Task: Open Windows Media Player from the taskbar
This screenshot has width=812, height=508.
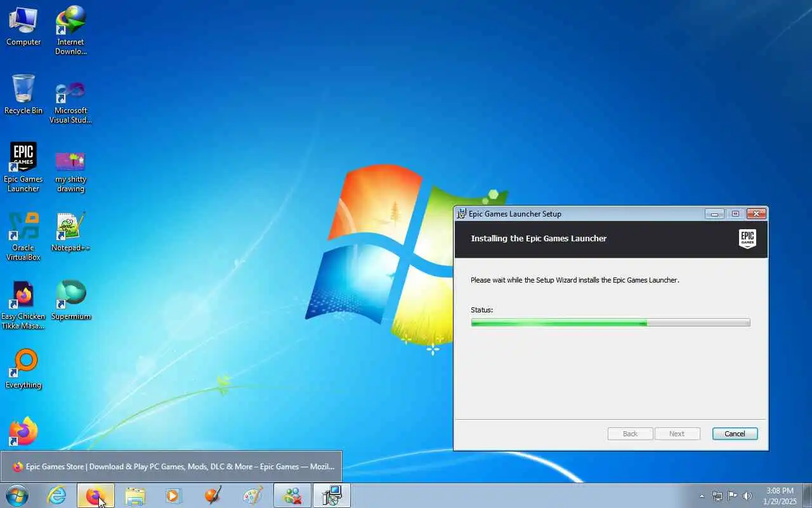Action: point(174,496)
